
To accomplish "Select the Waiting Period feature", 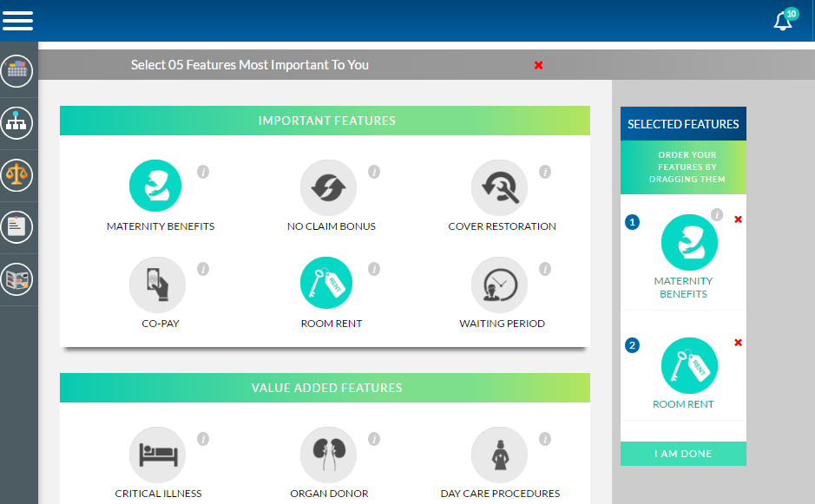I will point(499,285).
